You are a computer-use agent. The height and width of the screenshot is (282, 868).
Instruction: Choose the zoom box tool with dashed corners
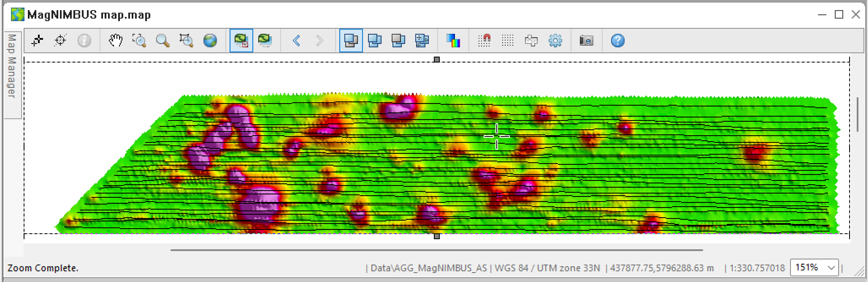tap(139, 41)
